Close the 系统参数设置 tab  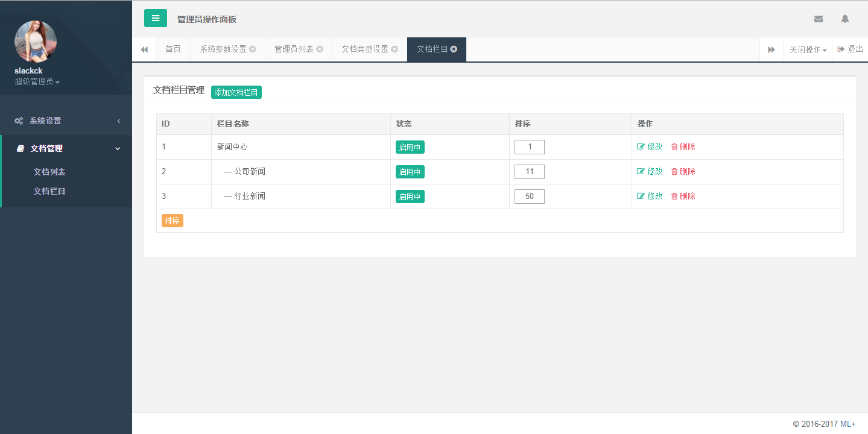[253, 49]
